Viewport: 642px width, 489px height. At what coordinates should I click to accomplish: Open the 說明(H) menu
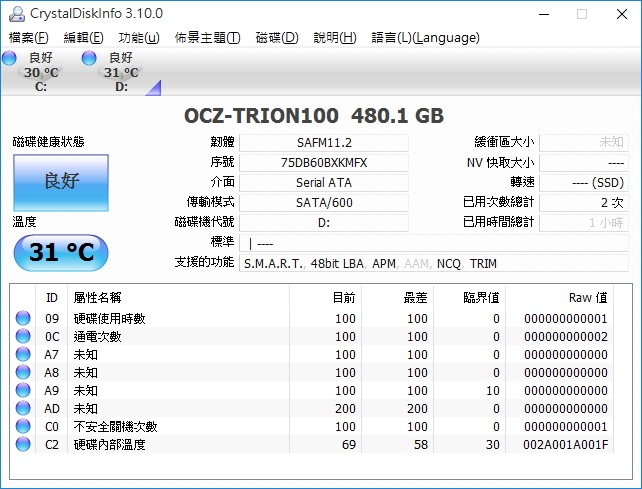point(335,38)
